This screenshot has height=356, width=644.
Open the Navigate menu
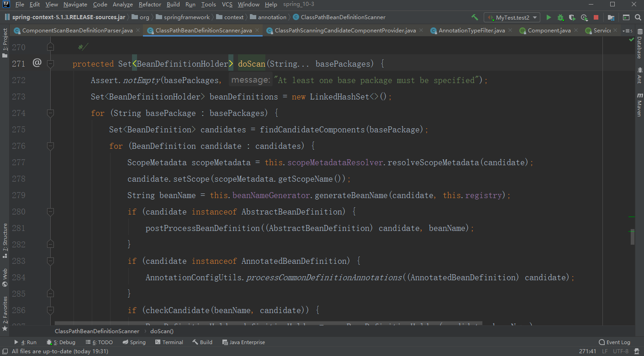[75, 4]
